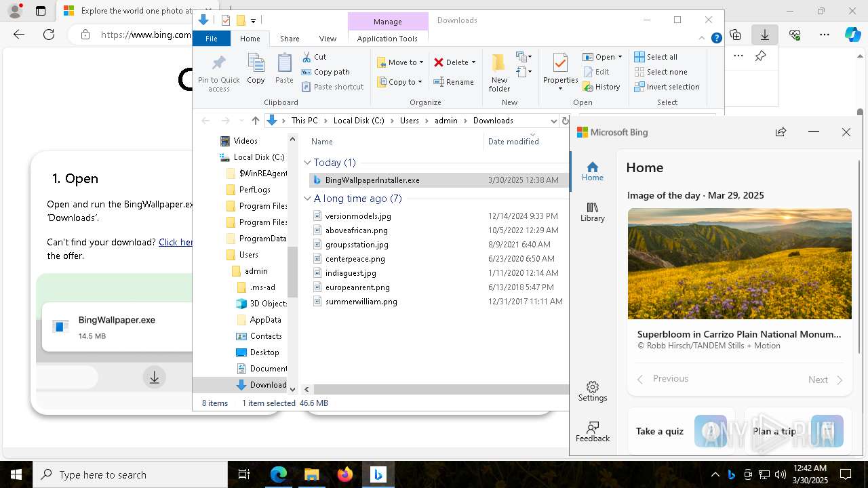Open Move to dropdown
Viewport: 868px width, 488px height.
click(x=400, y=62)
